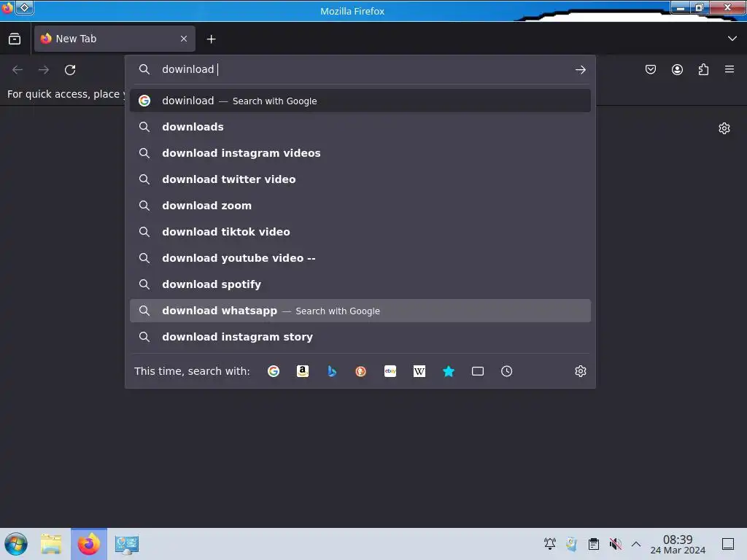Select 'dowinload — Search with Google' result
747x560 pixels.
tap(360, 101)
